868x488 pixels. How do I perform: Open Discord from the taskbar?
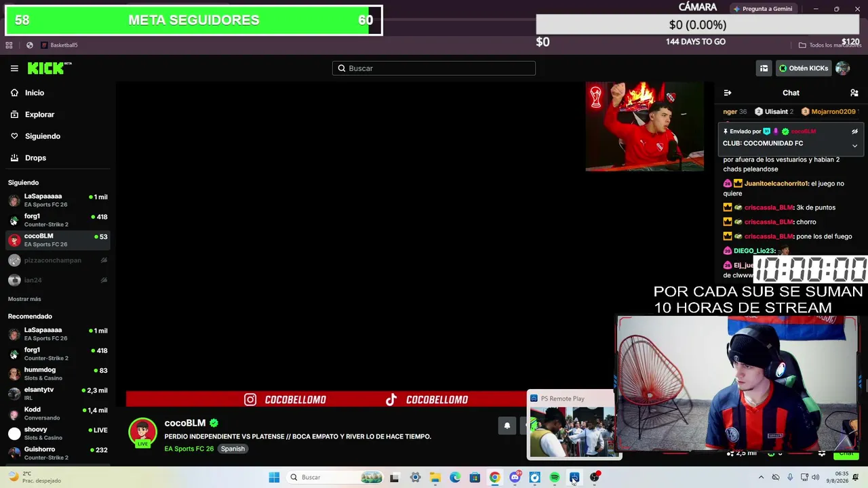(515, 477)
